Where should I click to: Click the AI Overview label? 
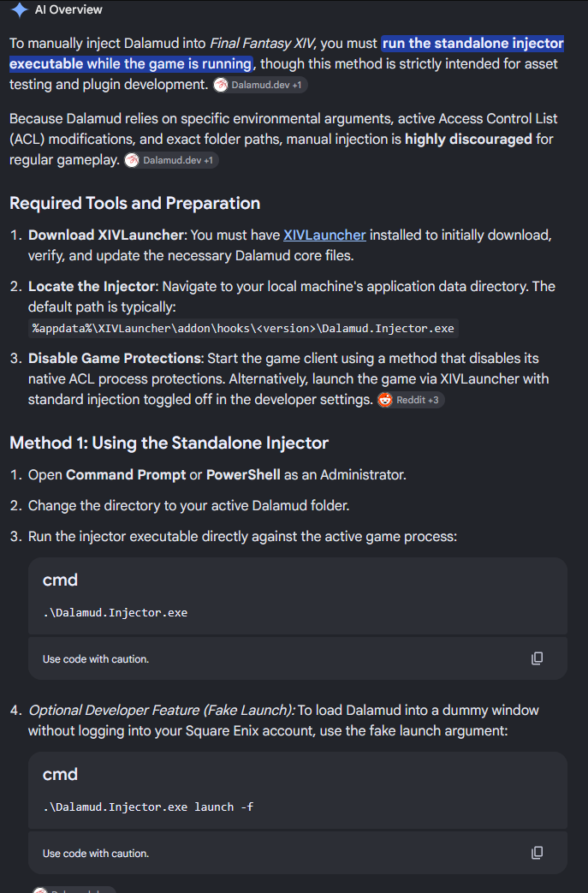tap(68, 9)
